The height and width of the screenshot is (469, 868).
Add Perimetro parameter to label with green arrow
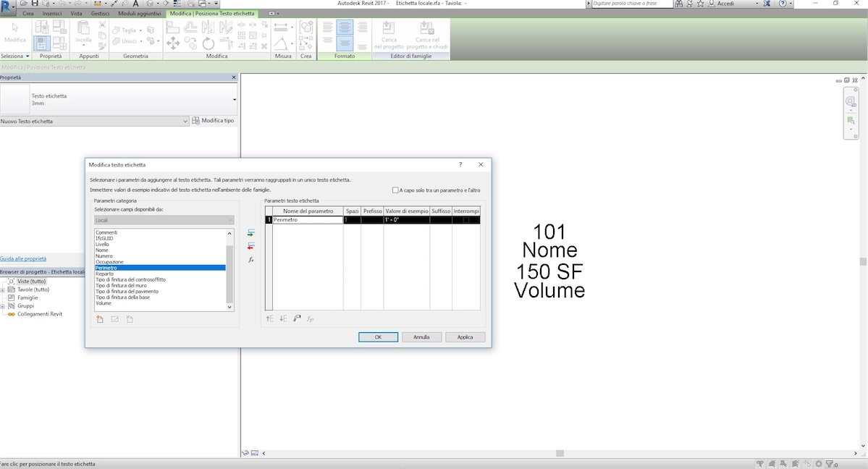[x=250, y=232]
